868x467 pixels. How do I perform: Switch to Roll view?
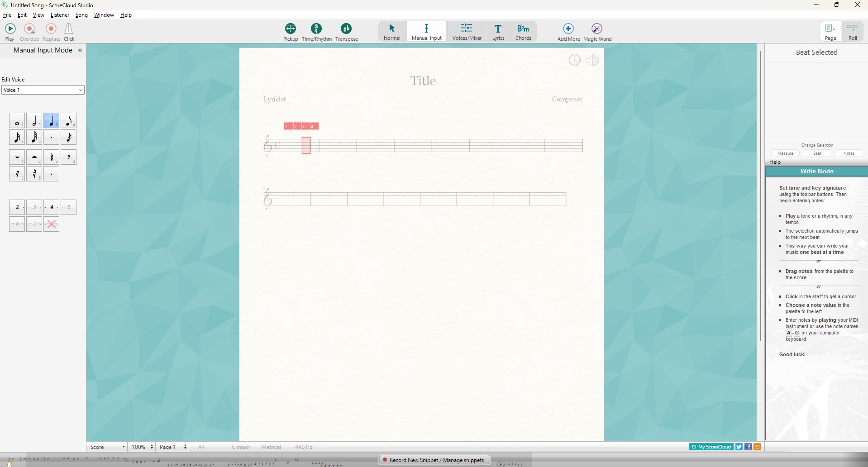click(852, 32)
